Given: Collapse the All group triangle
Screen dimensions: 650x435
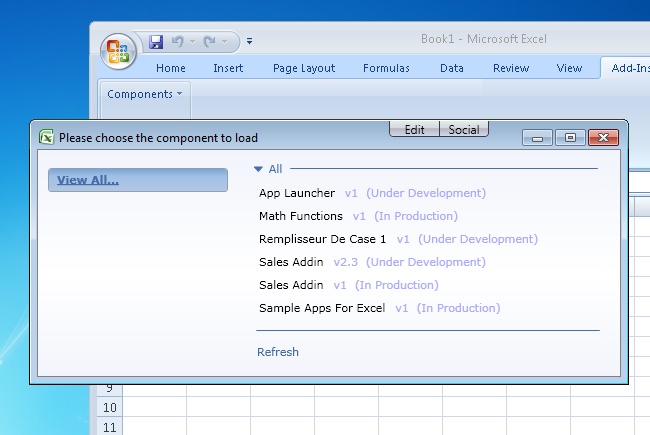Looking at the screenshot, I should pyautogui.click(x=258, y=169).
